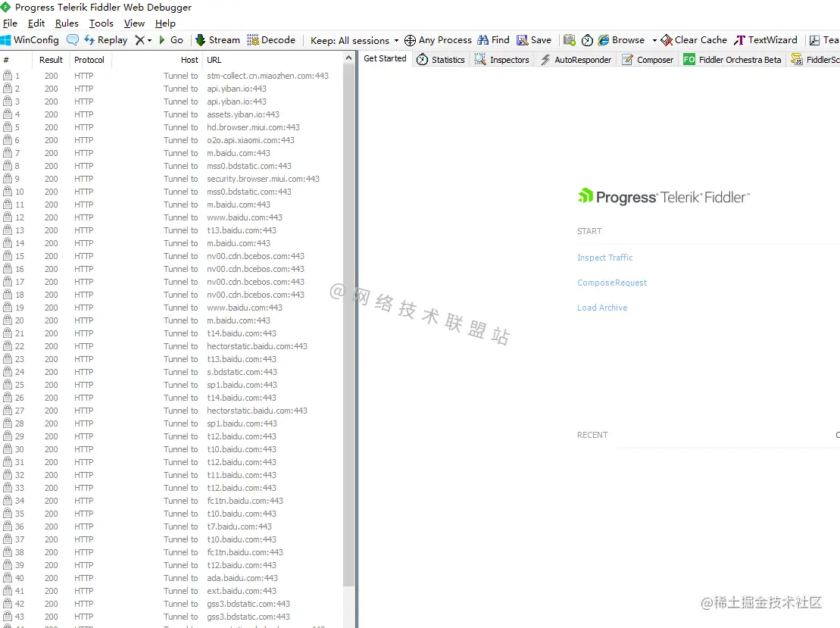
Task: Toggle Stream mode
Action: click(217, 40)
